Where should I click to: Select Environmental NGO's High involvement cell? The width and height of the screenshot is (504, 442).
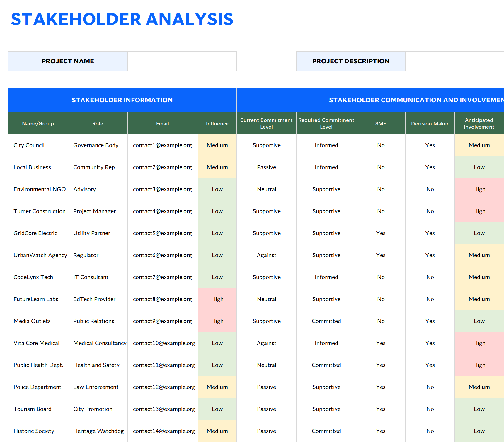[479, 189]
